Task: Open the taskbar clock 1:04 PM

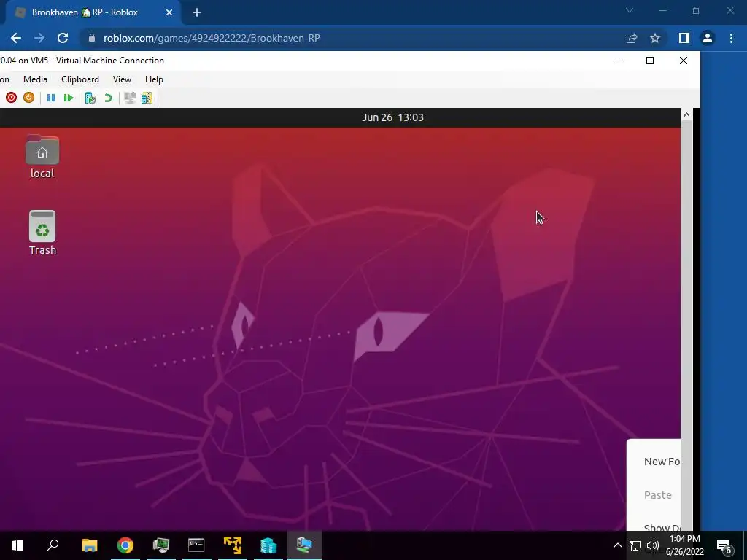Action: tap(684, 545)
